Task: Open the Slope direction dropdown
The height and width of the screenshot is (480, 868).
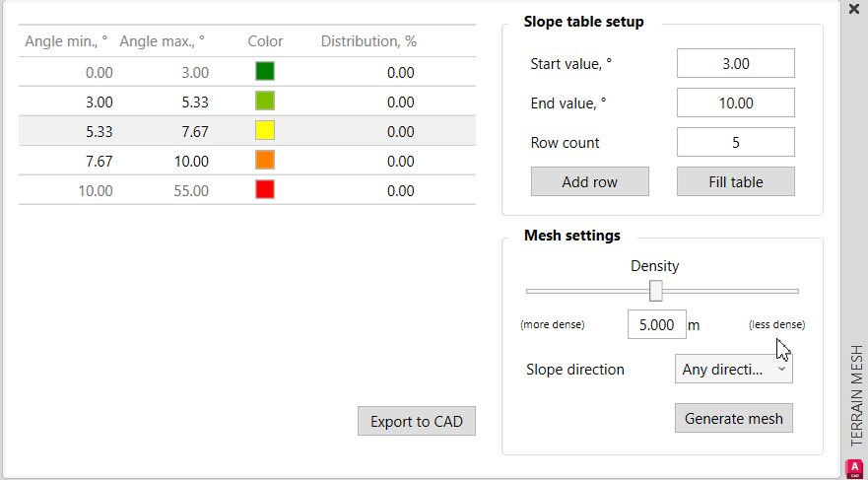Action: coord(733,370)
